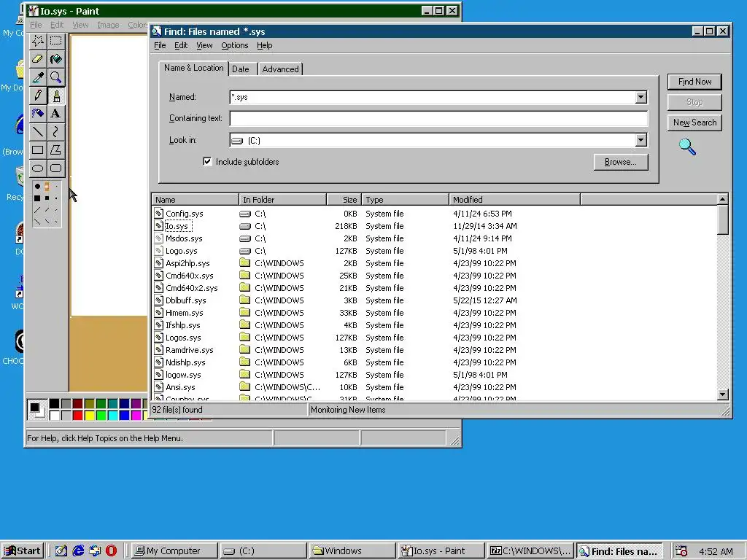Click the New Search button

click(694, 122)
